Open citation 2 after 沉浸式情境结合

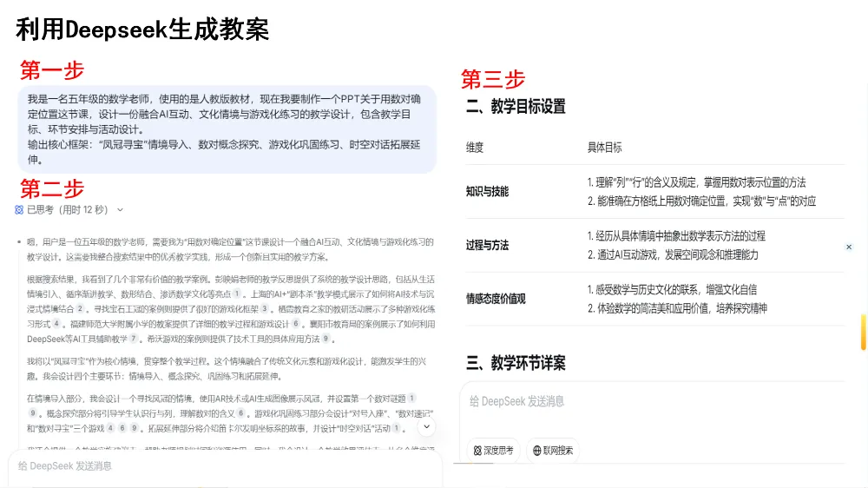(x=80, y=308)
